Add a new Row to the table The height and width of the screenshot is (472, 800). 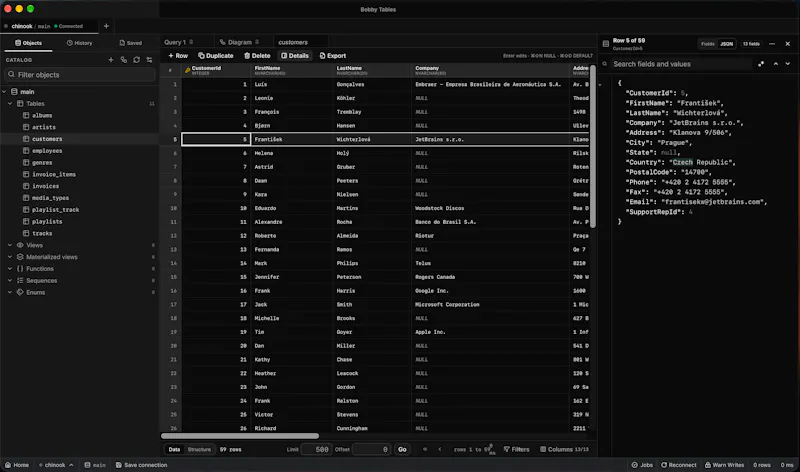(178, 56)
